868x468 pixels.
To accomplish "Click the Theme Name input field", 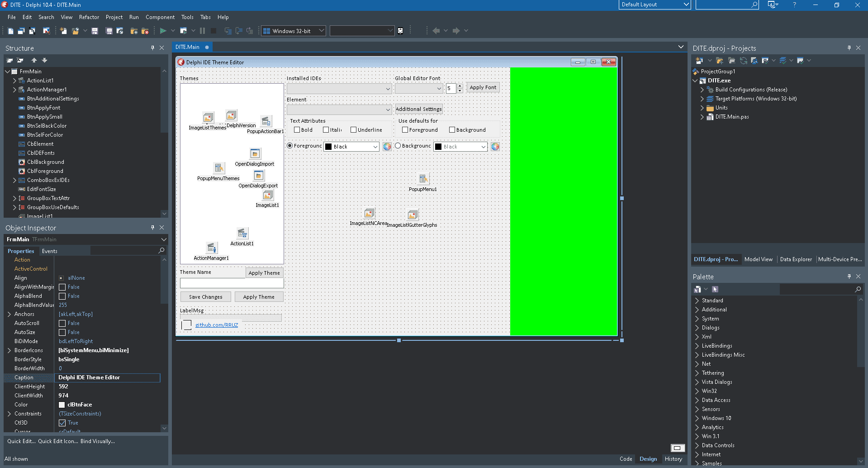I will (232, 283).
